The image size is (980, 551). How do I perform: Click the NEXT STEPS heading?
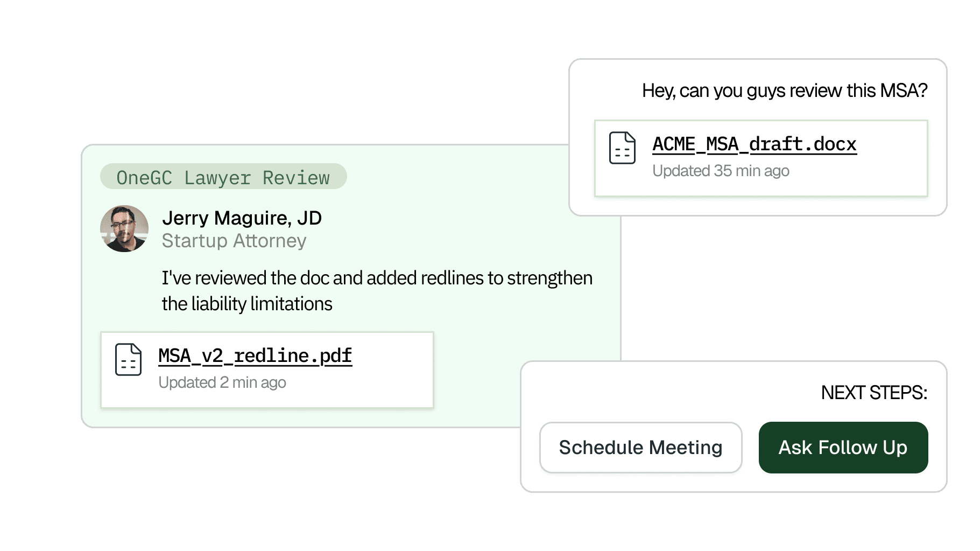tap(873, 393)
